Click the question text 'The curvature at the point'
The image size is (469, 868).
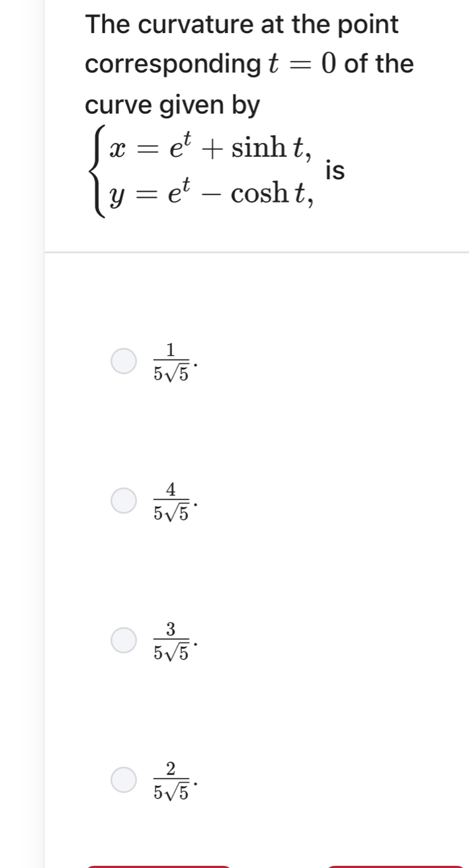[x=242, y=25]
